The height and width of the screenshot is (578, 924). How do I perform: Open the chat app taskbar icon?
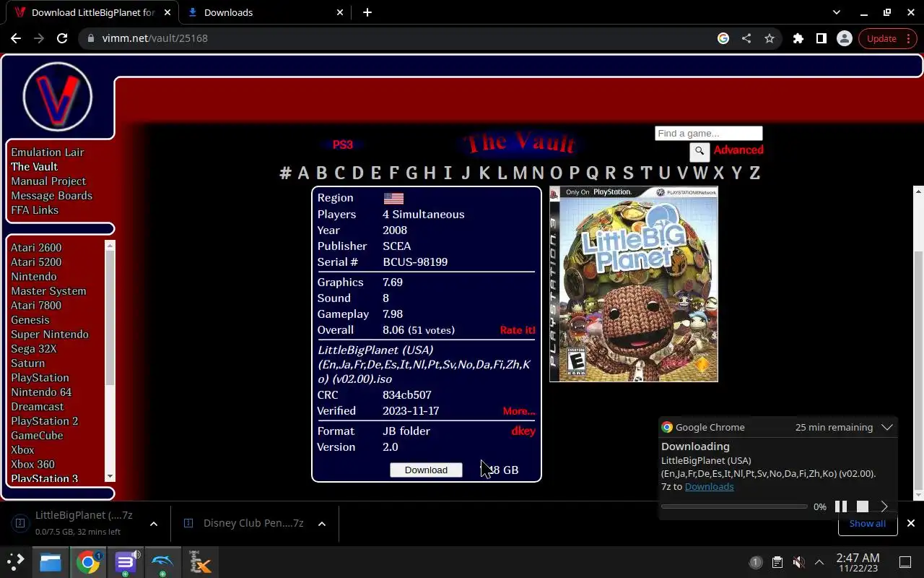[x=126, y=562]
